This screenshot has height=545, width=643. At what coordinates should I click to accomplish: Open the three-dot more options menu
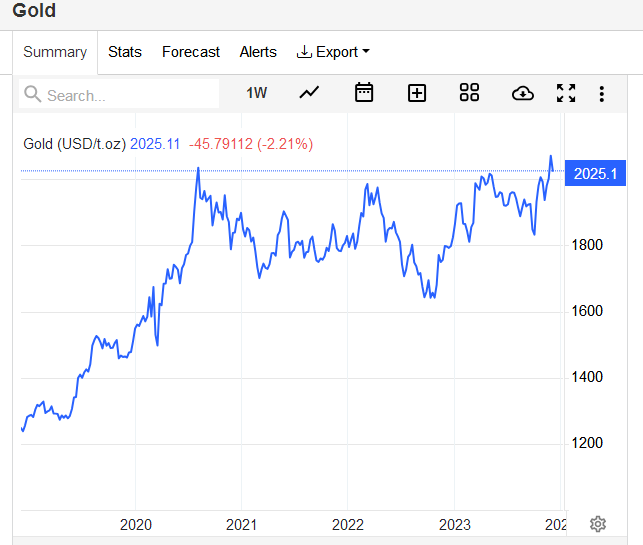point(602,94)
